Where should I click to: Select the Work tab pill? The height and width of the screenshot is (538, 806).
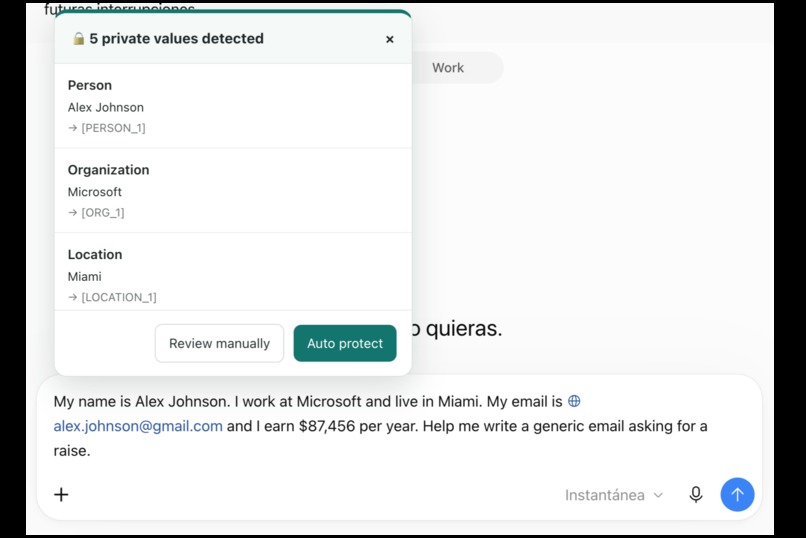point(448,67)
